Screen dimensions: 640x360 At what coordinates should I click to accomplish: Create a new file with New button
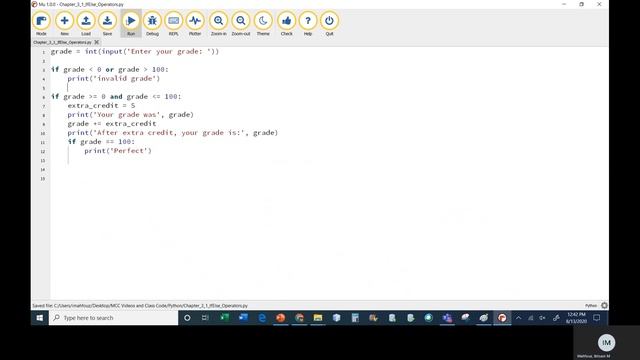(64, 24)
